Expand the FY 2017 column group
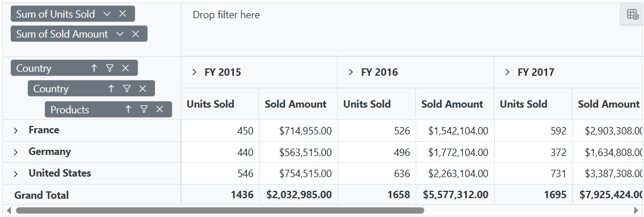This screenshot has height=217, width=644. tap(507, 72)
